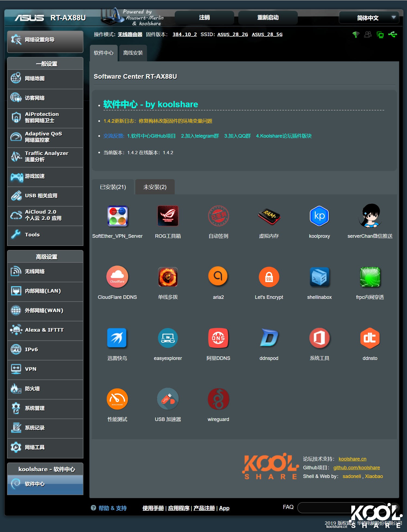Open the 1.软件中心GitHub项目 link
The height and width of the screenshot is (532, 407).
pyautogui.click(x=151, y=136)
